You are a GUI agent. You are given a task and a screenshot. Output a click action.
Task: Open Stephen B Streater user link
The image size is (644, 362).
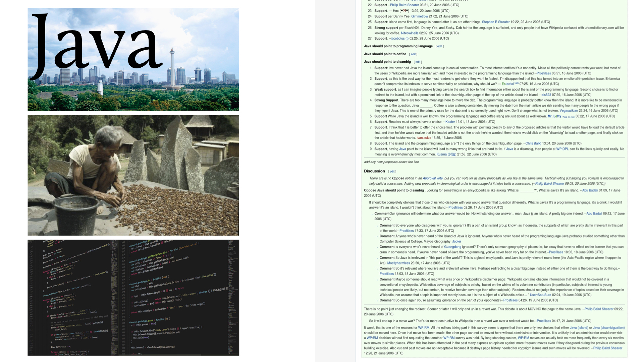495,22
